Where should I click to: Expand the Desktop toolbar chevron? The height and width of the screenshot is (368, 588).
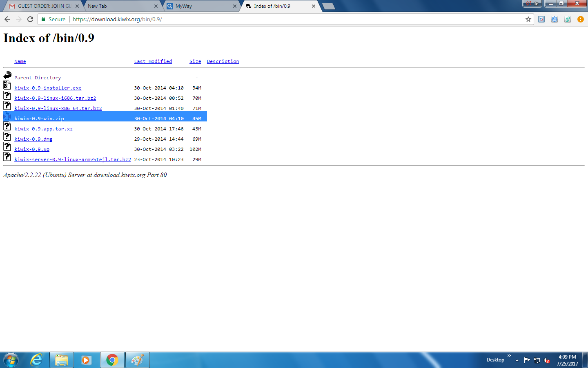click(509, 356)
